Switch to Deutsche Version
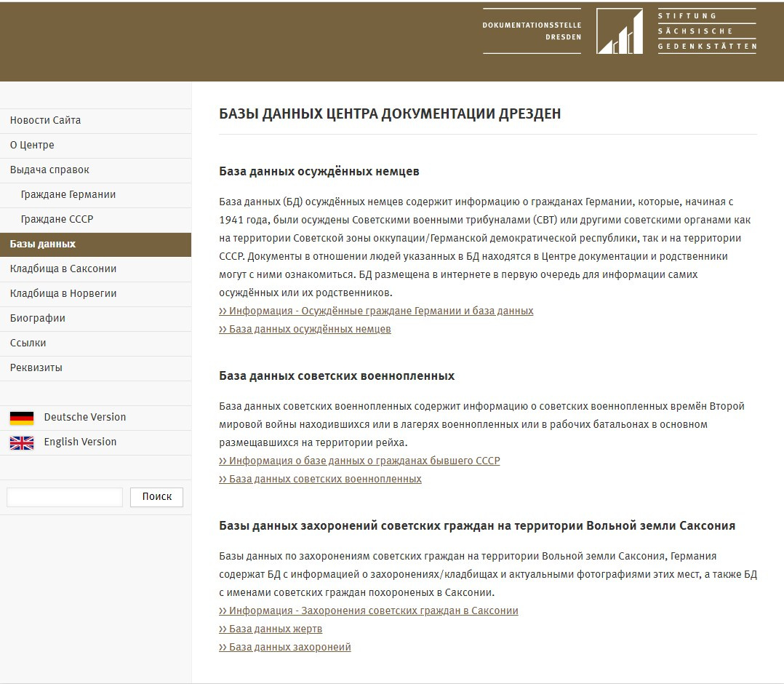Screen dimensions: 784x684 point(85,418)
